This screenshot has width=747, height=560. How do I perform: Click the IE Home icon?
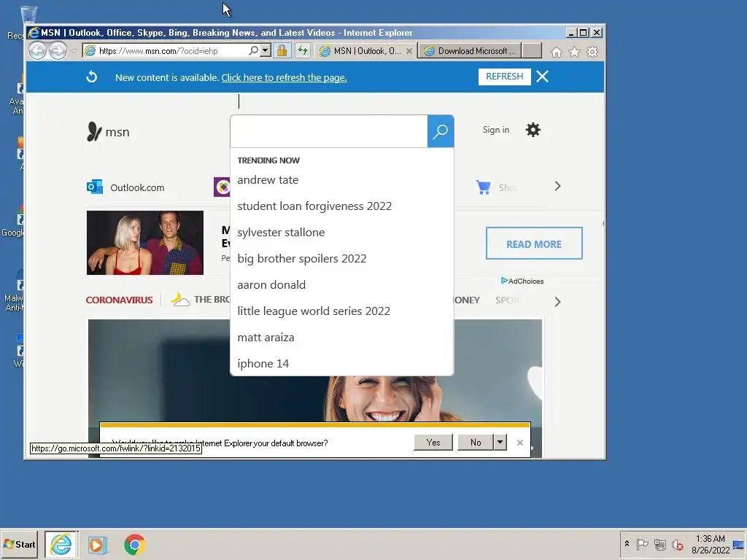(x=556, y=52)
